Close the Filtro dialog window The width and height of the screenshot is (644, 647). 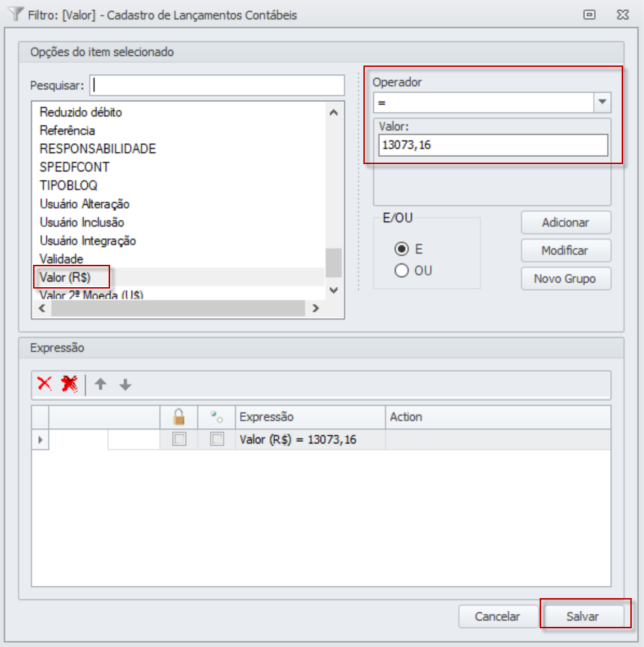622,15
